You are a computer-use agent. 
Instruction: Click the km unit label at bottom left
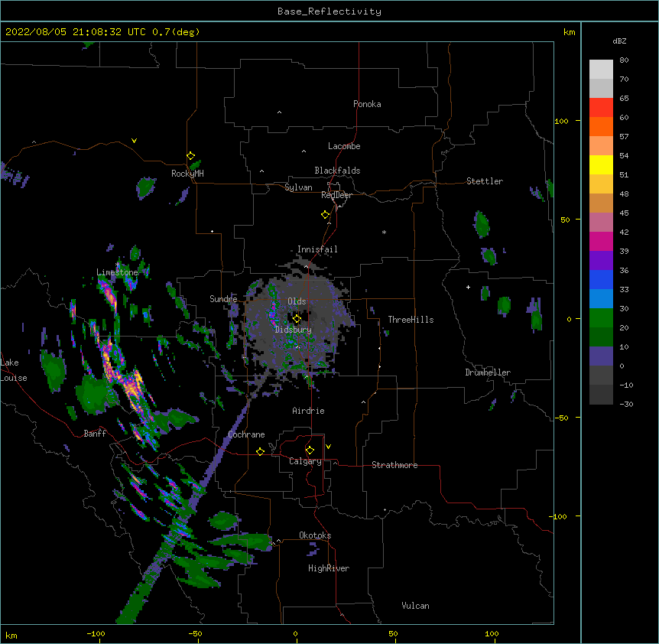coord(11,636)
